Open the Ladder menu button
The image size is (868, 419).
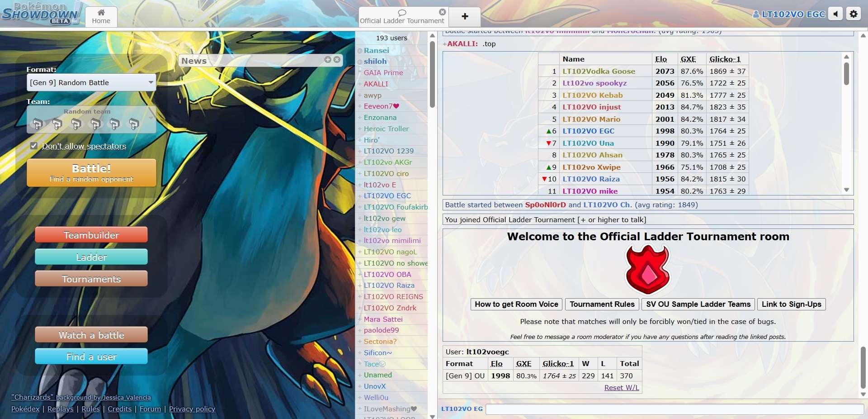pos(91,257)
